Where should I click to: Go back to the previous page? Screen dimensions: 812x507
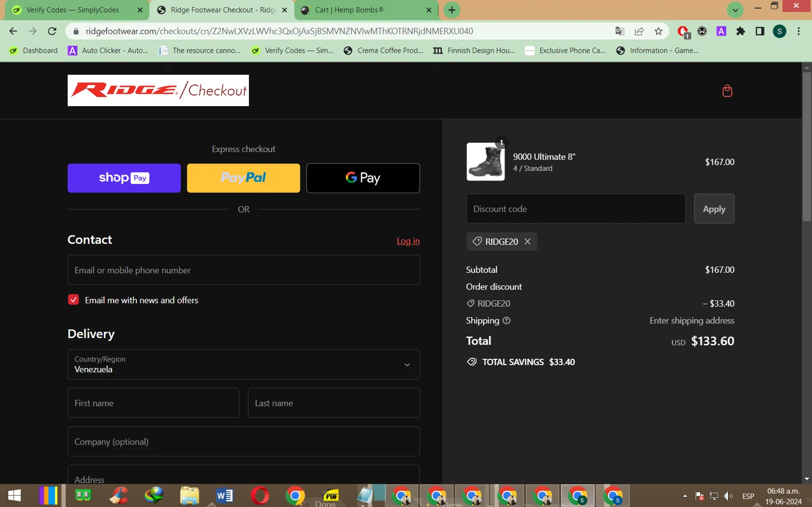(14, 31)
